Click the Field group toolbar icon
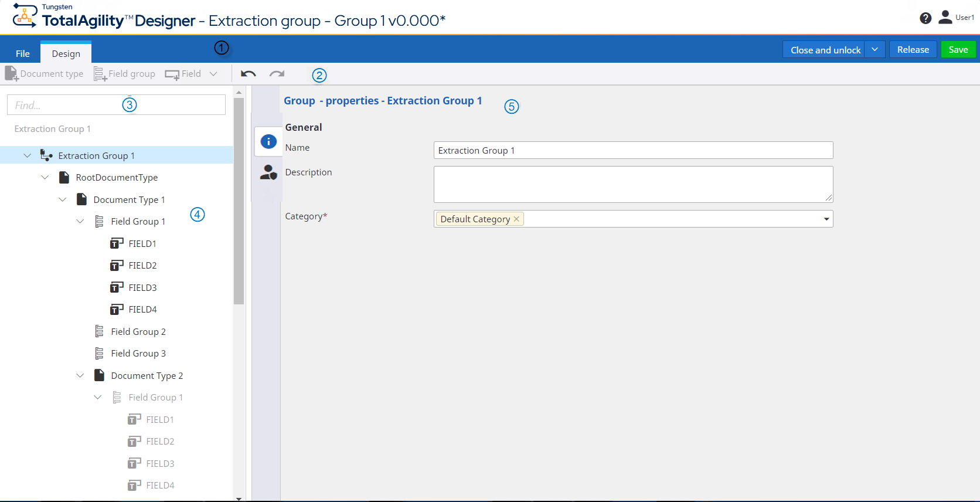The height and width of the screenshot is (502, 980). click(x=100, y=74)
